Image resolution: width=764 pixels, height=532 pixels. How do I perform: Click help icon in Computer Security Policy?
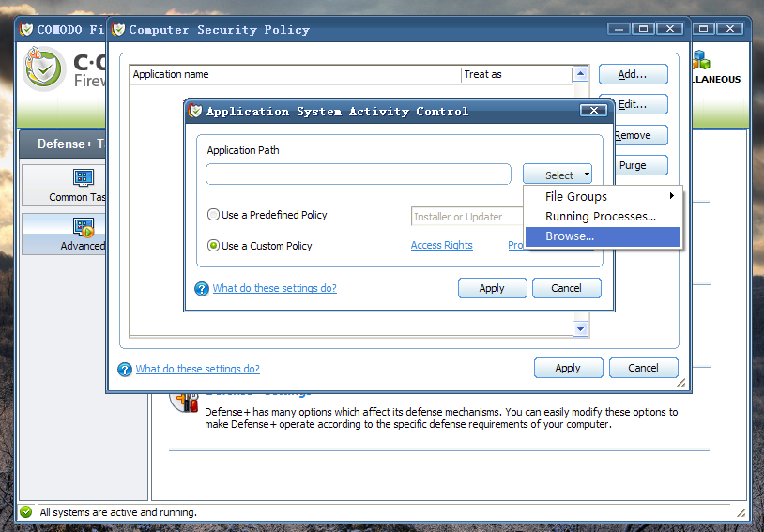[x=125, y=370]
